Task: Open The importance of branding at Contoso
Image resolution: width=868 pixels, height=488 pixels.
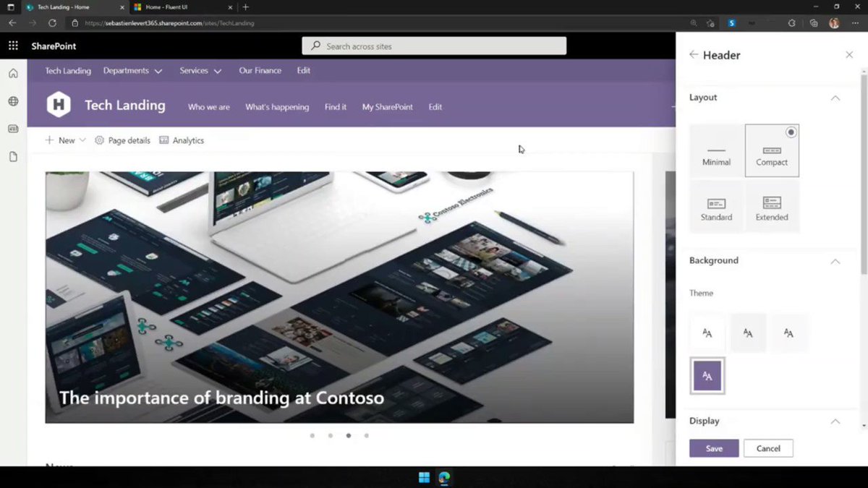Action: pos(221,398)
